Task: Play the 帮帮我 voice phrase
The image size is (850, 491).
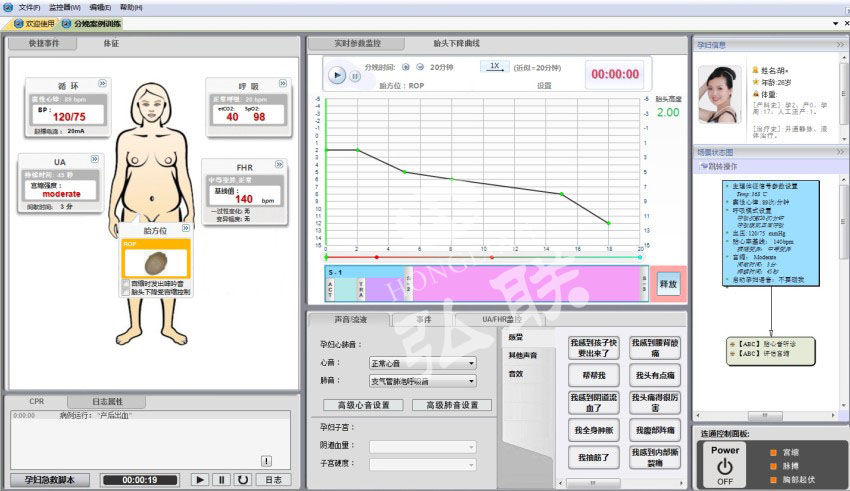Action: (594, 375)
